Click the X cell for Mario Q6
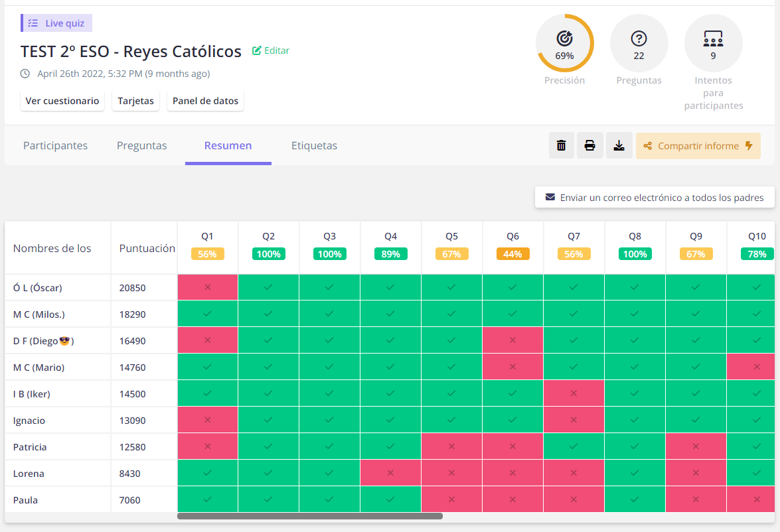Screen dimensions: 780x532 [x=512, y=367]
